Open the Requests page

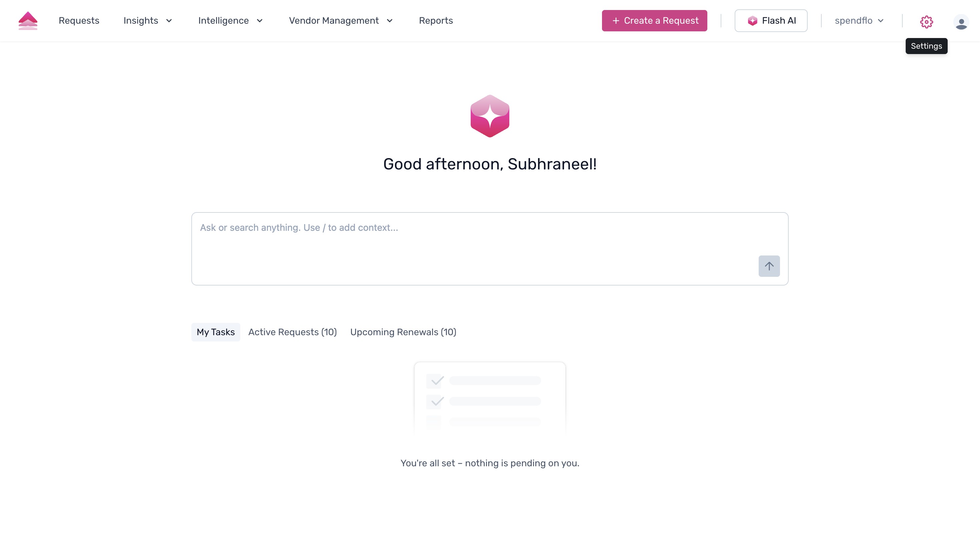[x=79, y=21]
